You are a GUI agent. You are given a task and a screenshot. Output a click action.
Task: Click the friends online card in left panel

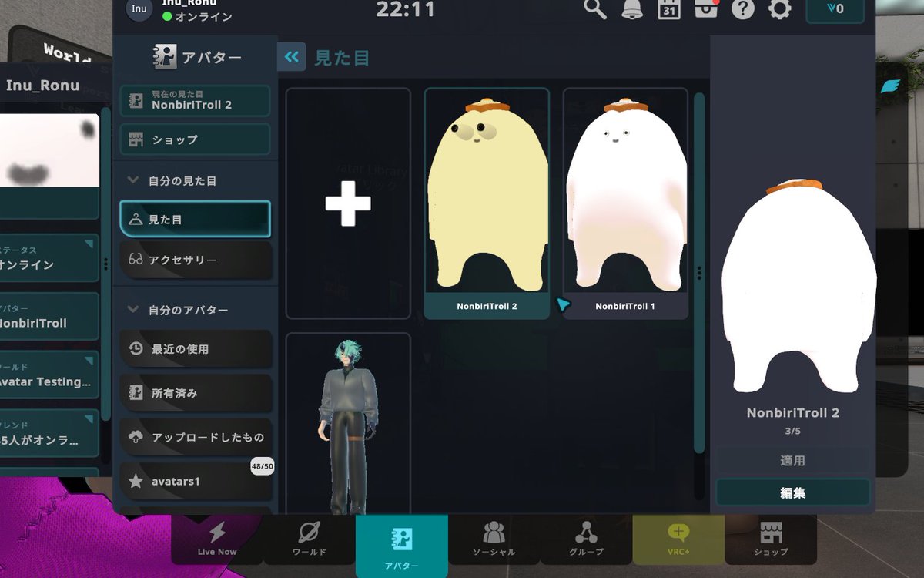click(x=49, y=433)
